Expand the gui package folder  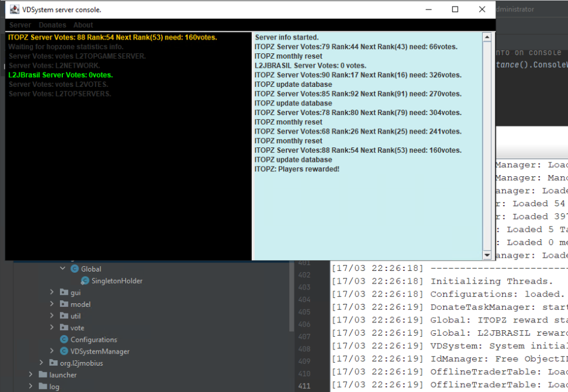(x=52, y=292)
